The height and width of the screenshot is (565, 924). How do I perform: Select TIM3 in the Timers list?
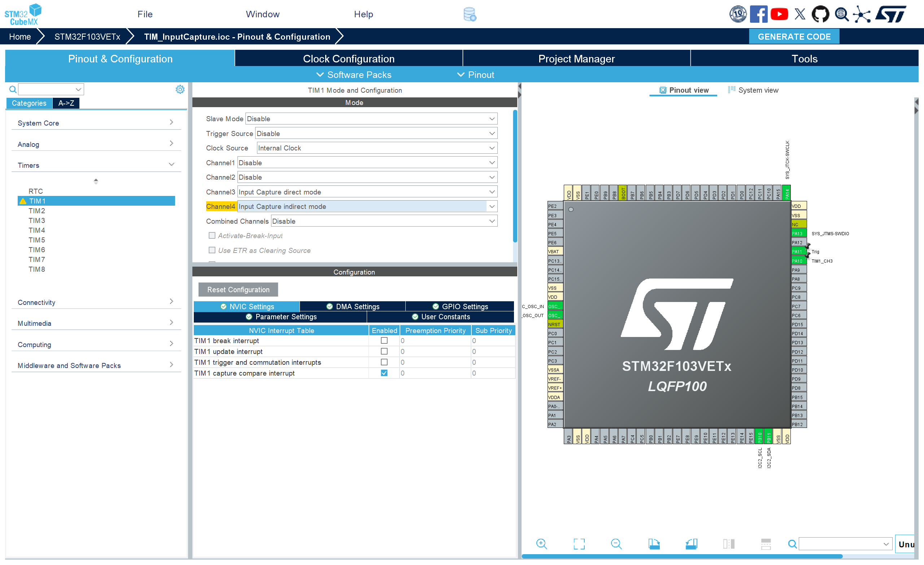37,220
